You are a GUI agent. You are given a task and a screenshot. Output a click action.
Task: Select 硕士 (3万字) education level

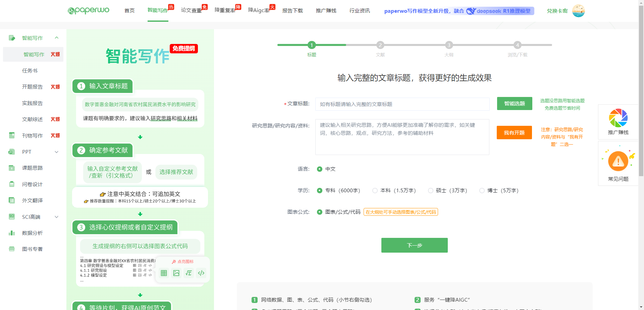431,191
